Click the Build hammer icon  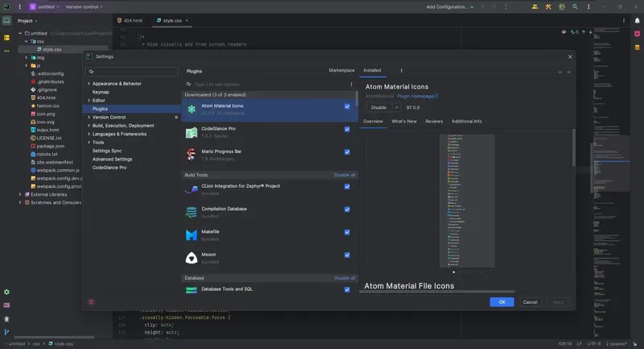548,6
